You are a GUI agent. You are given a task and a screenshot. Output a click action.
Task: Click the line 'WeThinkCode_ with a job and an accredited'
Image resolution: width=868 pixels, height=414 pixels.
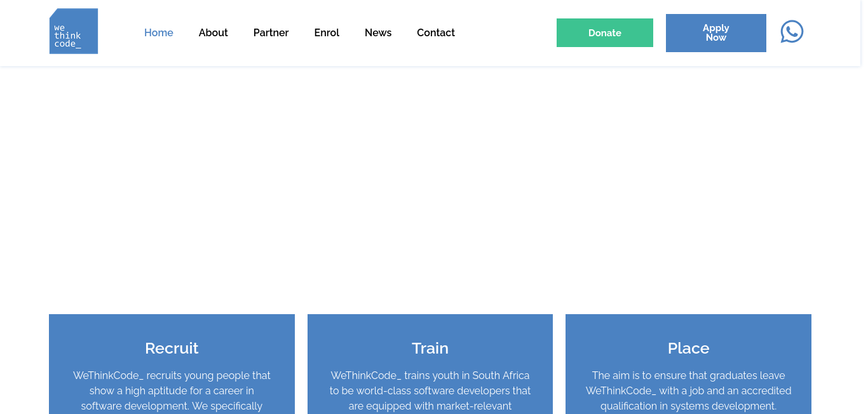pos(688,390)
